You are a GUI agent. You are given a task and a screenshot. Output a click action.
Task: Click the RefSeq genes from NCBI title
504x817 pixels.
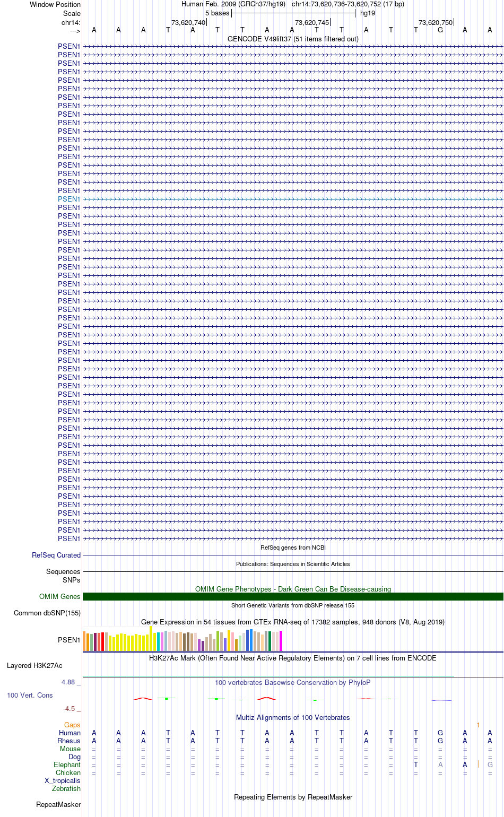(x=293, y=547)
